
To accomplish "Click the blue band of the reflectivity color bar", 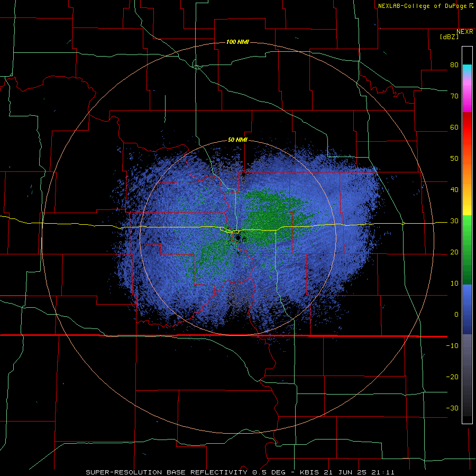I will (x=467, y=309).
